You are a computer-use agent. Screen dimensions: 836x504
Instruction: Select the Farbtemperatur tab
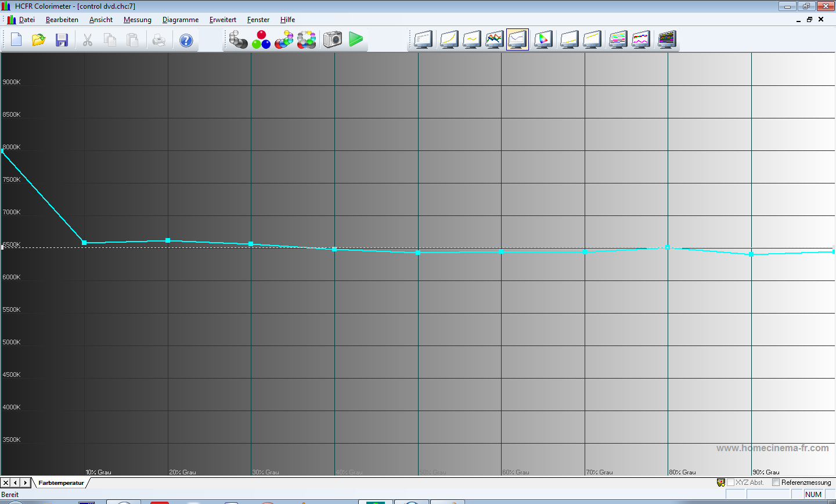61,483
